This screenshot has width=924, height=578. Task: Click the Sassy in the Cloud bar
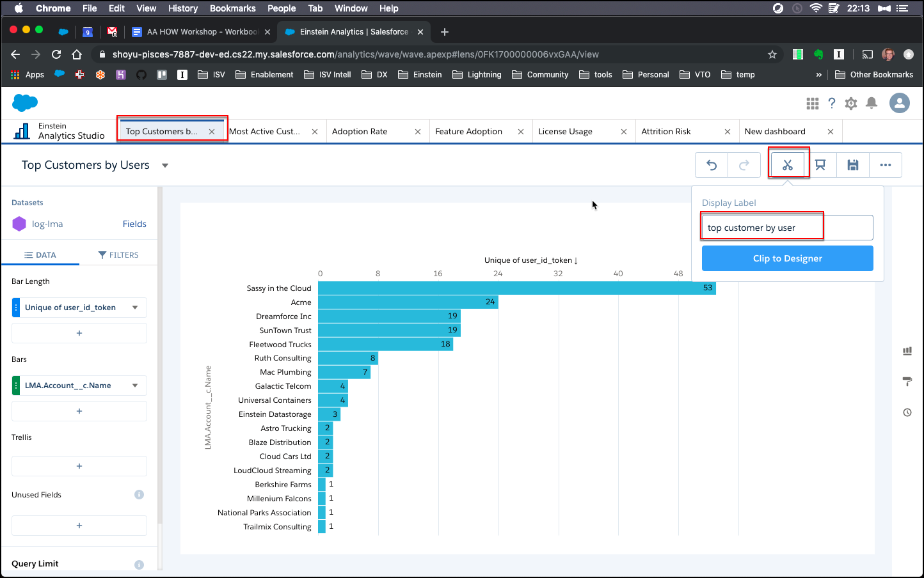(517, 288)
